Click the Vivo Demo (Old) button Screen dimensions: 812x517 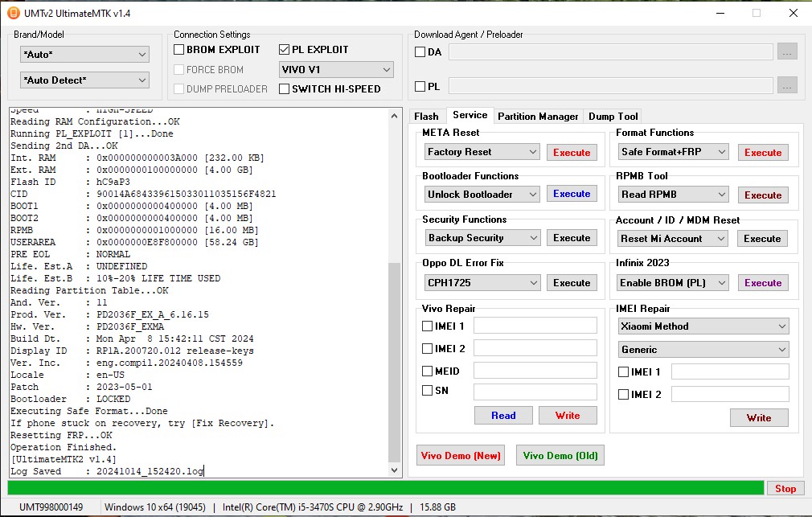[x=560, y=455]
